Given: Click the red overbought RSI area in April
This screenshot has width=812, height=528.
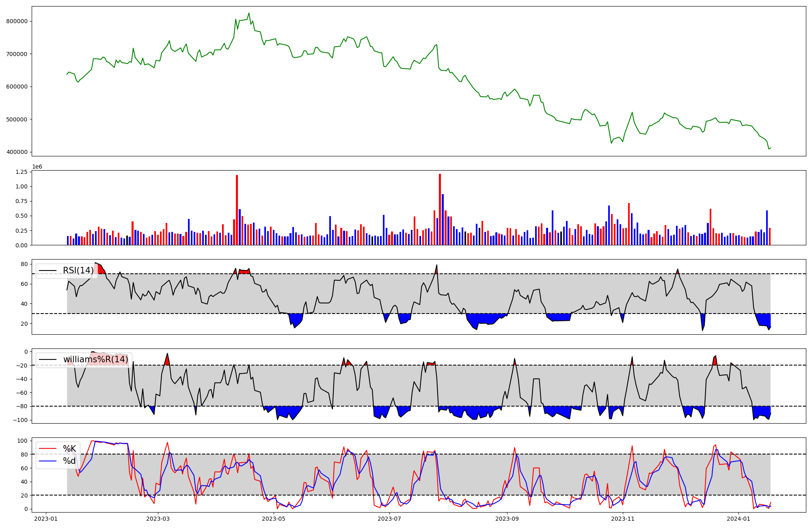Looking at the screenshot, I should click(244, 271).
